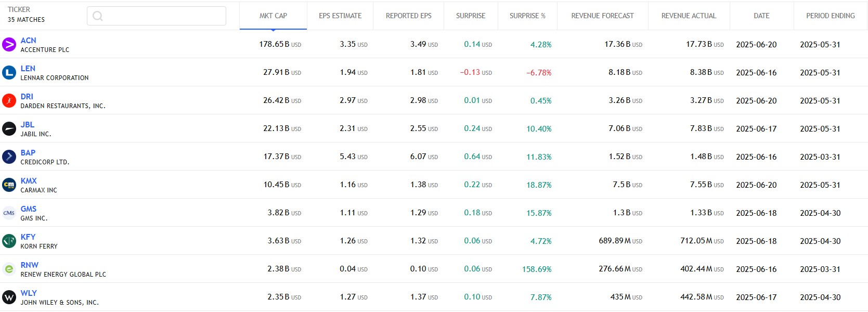The image size is (868, 312).
Task: Click Accenture's 2025-06-20 earnings date
Action: click(x=756, y=45)
